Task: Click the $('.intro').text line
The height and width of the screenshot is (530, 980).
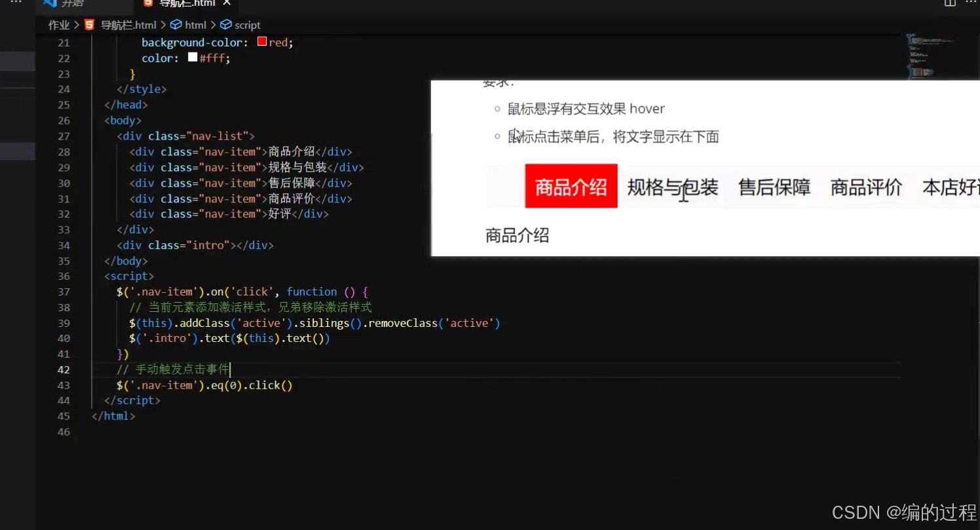Action: point(229,339)
